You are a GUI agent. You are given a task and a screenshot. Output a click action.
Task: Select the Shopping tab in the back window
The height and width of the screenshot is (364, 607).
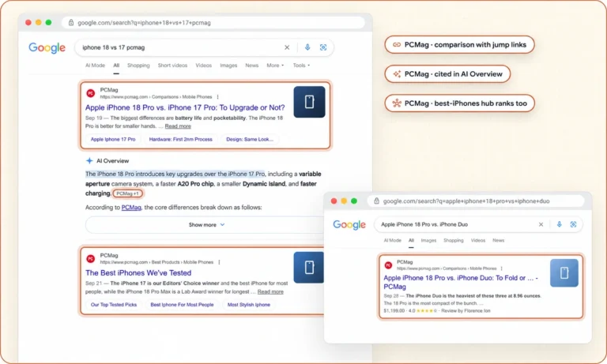pyautogui.click(x=138, y=66)
